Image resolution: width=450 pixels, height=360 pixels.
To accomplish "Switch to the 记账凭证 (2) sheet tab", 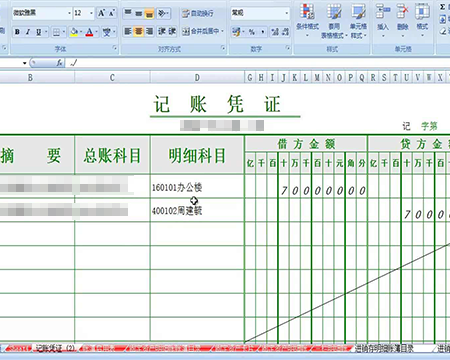I will (55, 348).
